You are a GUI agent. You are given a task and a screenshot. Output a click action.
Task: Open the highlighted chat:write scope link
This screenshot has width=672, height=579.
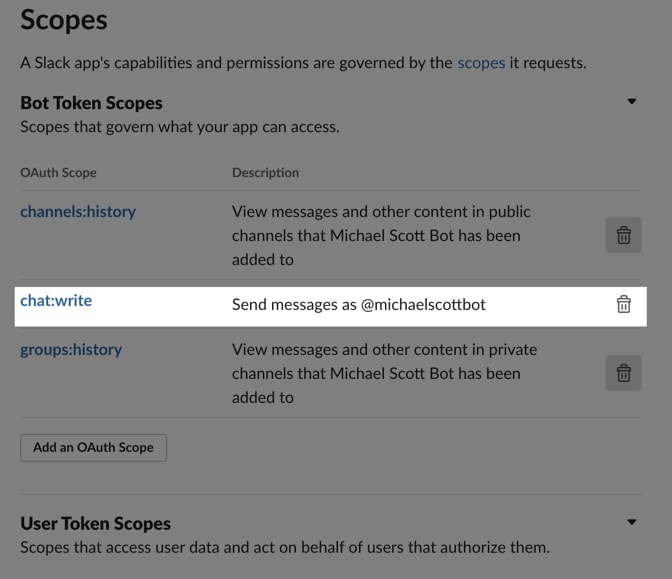tap(56, 301)
